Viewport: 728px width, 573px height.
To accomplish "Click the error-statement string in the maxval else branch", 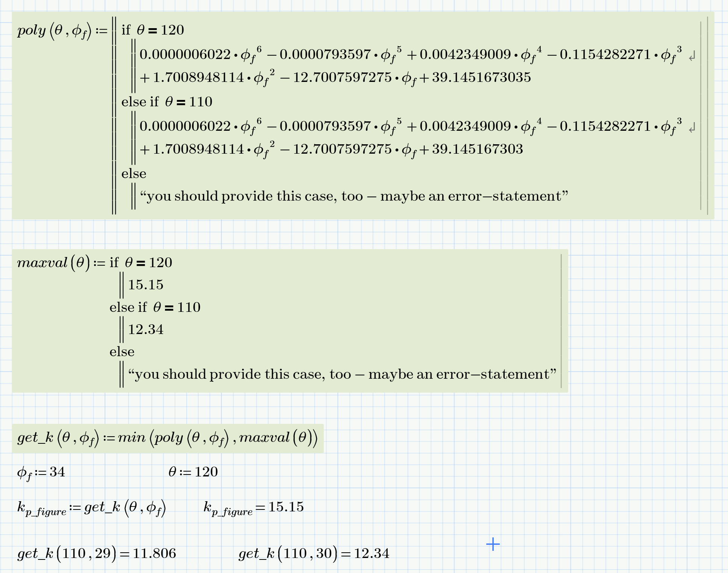I will coord(342,374).
